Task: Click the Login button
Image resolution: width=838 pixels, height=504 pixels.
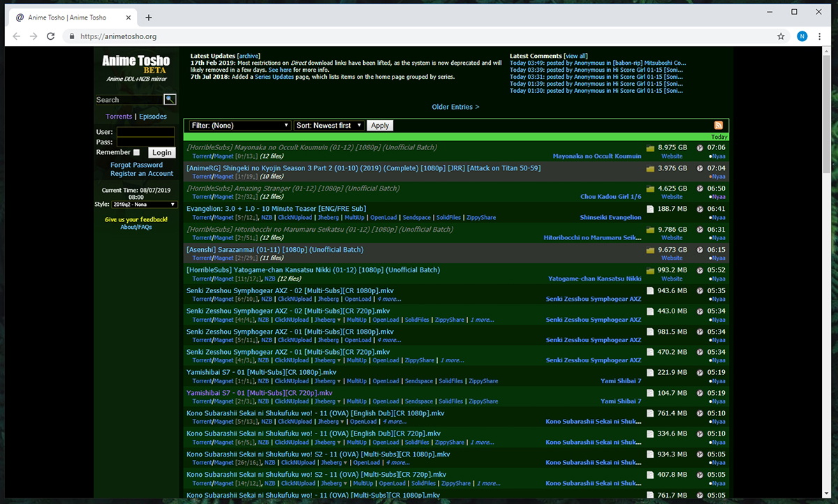Action: pos(161,152)
